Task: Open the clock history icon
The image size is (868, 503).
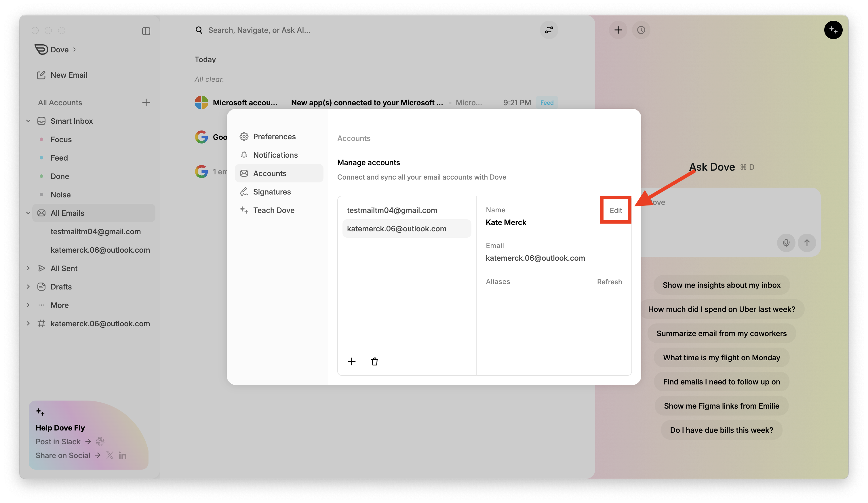Action: [641, 30]
